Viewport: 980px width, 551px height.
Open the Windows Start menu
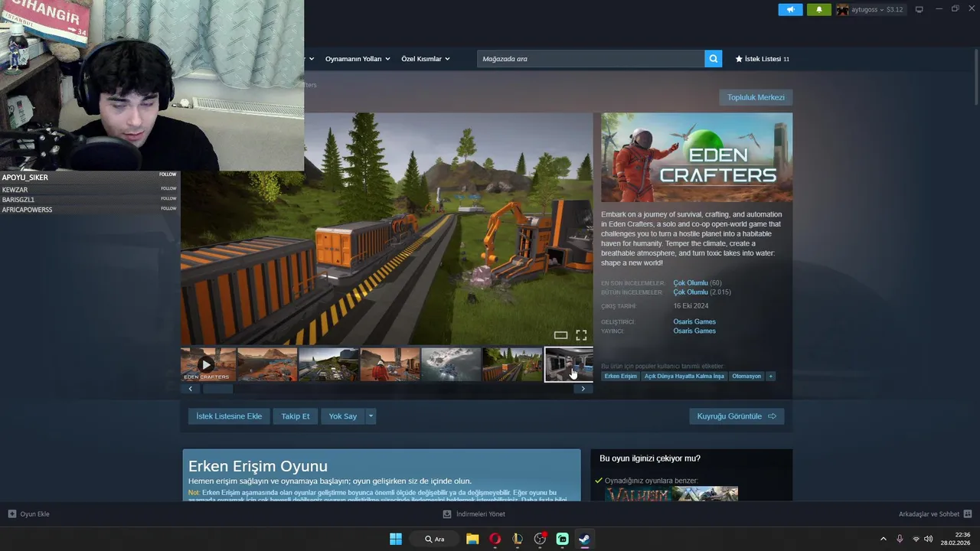coord(396,539)
